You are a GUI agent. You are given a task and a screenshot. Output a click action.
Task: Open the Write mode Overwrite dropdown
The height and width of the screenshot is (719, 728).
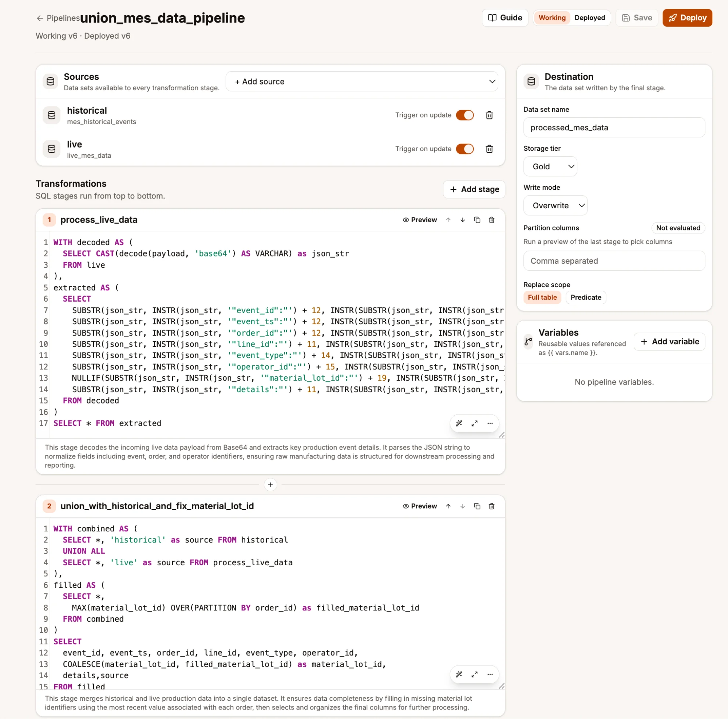tap(555, 205)
